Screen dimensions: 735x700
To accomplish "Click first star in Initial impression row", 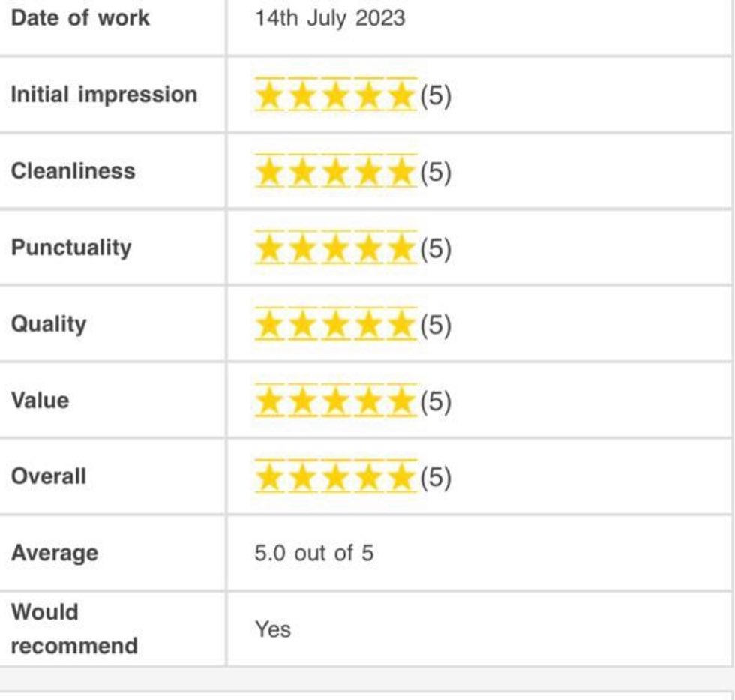I will tap(269, 96).
